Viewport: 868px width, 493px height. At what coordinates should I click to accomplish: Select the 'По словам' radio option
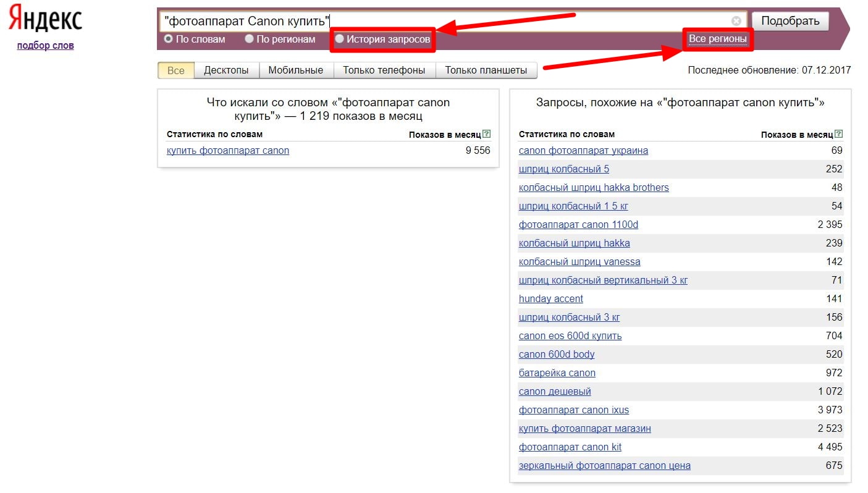coord(168,39)
